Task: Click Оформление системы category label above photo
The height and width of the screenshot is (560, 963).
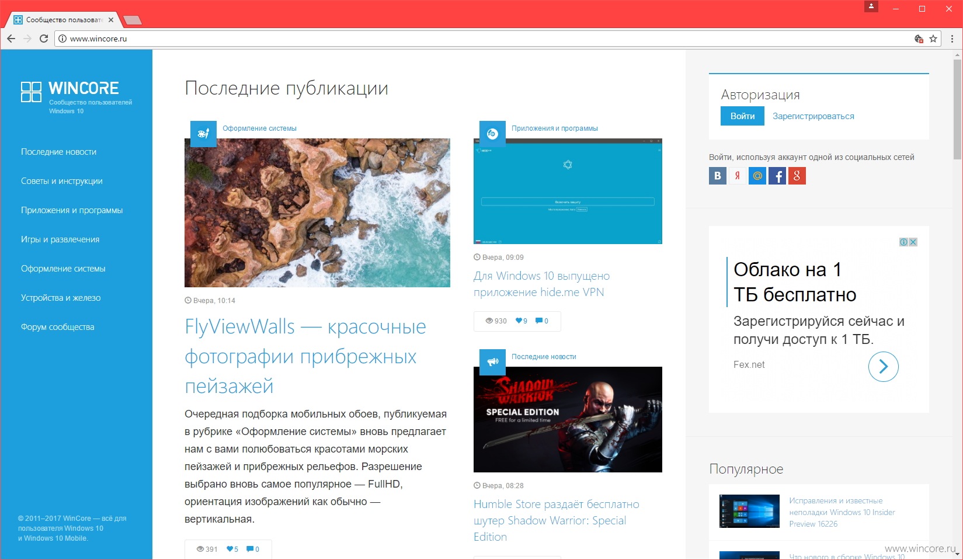Action: point(259,128)
